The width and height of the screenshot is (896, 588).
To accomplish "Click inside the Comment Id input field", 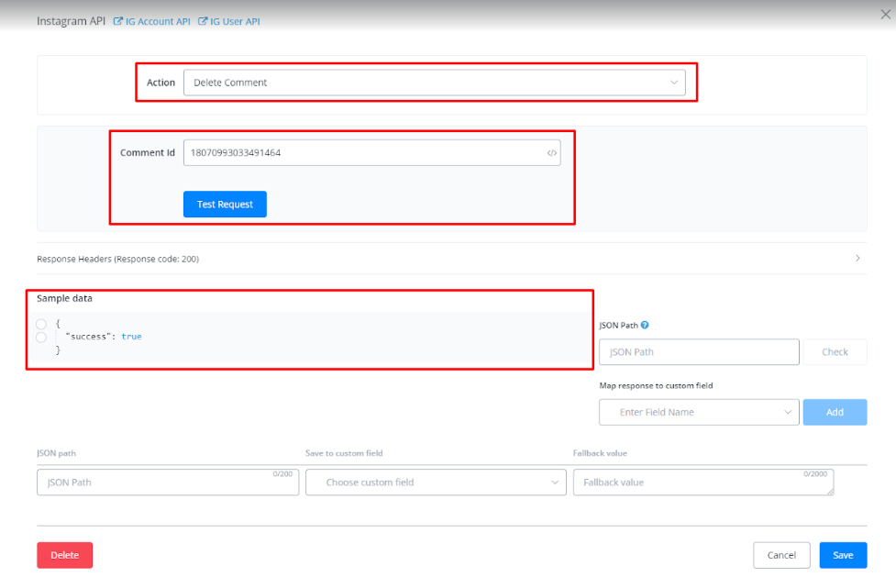I will click(x=362, y=153).
